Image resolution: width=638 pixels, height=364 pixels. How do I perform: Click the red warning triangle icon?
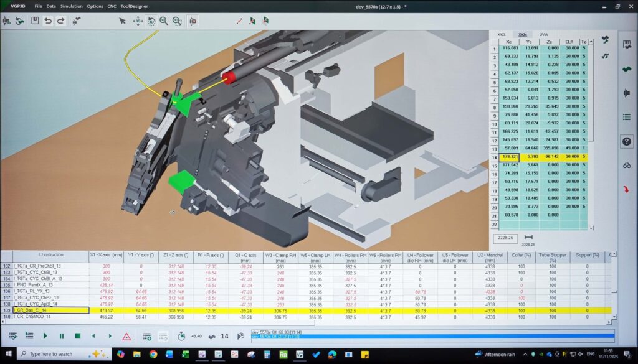pos(126,336)
